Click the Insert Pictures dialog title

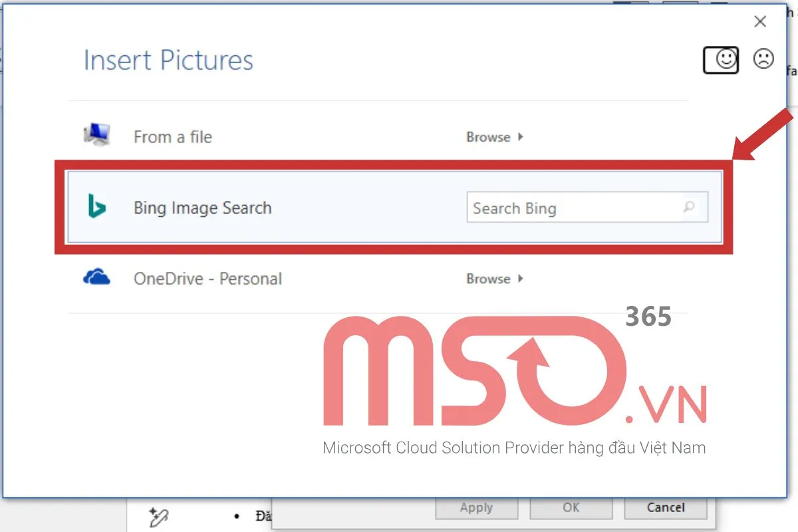point(168,61)
